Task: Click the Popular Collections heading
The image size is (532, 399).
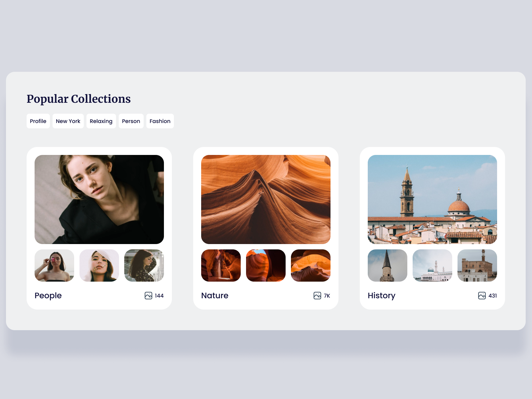Action: 78,99
